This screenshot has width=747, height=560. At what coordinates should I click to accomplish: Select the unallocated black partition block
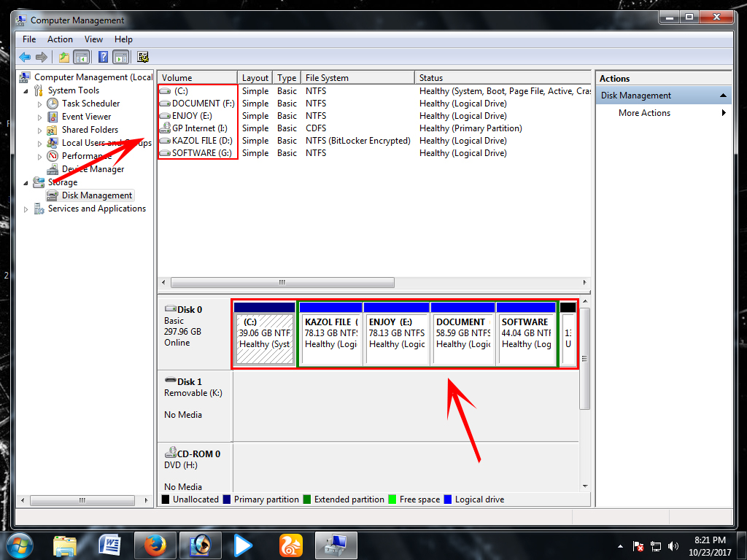tap(568, 334)
